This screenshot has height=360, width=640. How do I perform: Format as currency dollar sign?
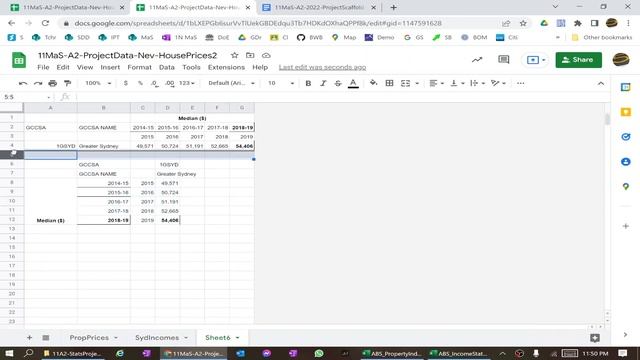point(126,83)
